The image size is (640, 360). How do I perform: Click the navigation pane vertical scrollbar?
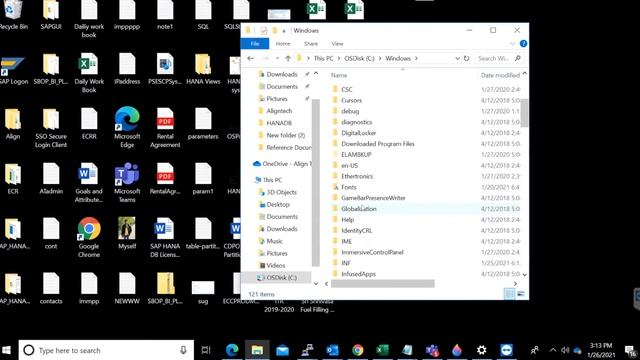[316, 182]
